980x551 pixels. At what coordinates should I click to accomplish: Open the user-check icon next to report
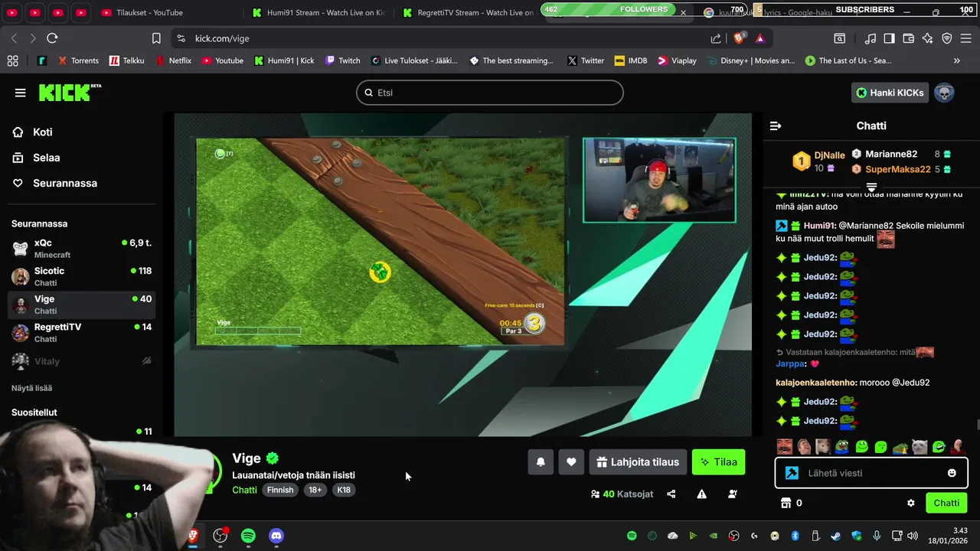click(x=733, y=494)
